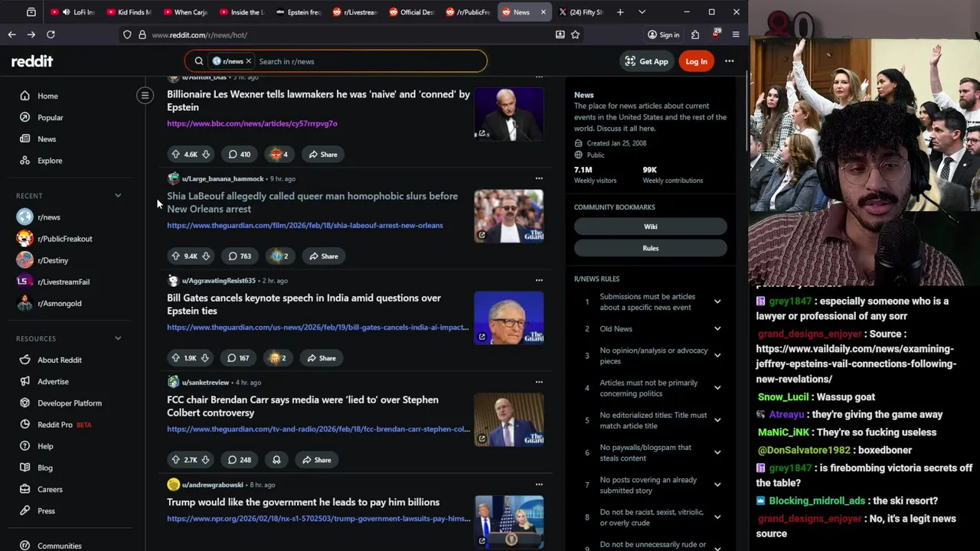Switch to the Kid Finds browser tab
This screenshot has width=980, height=551.
130,12
